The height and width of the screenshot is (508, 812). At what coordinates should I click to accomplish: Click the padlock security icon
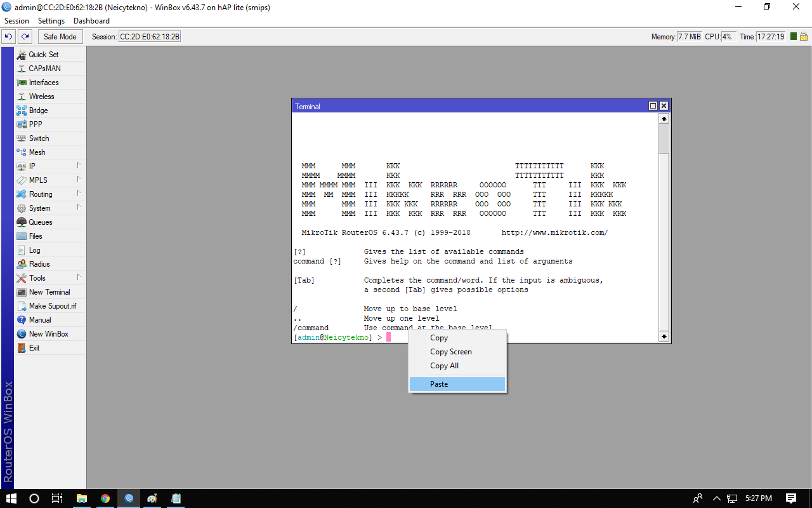pos(803,37)
